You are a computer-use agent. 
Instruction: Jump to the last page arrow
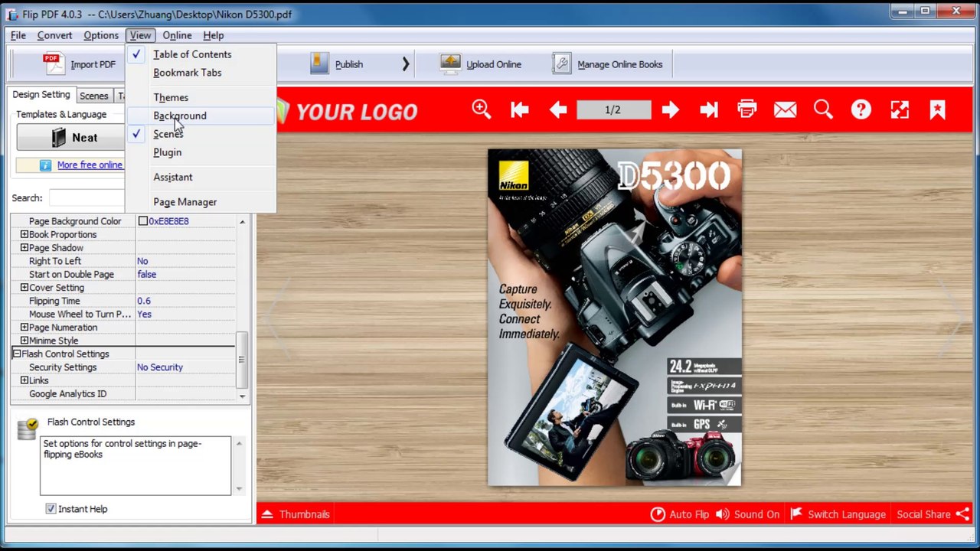[708, 110]
